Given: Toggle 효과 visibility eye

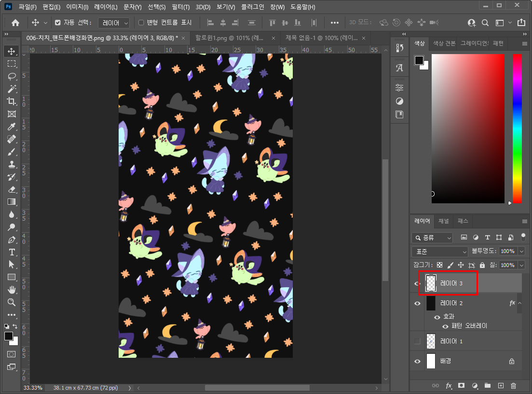Looking at the screenshot, I should [x=437, y=317].
